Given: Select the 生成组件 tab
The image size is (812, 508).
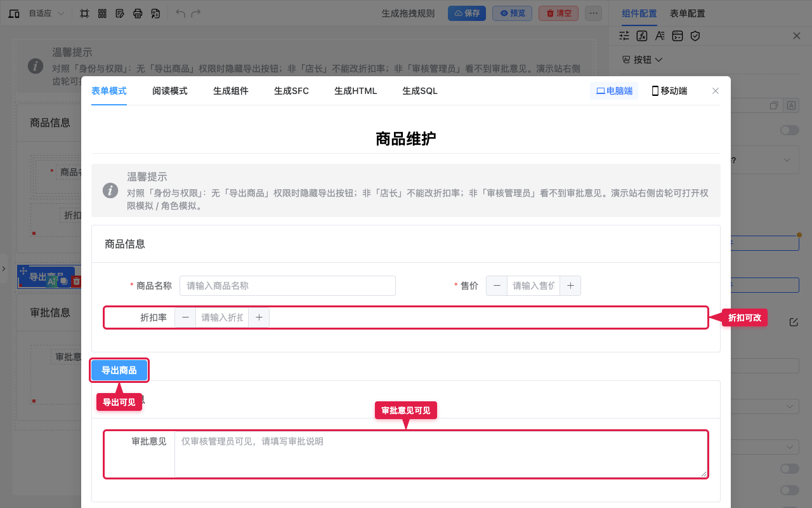Looking at the screenshot, I should click(x=231, y=91).
